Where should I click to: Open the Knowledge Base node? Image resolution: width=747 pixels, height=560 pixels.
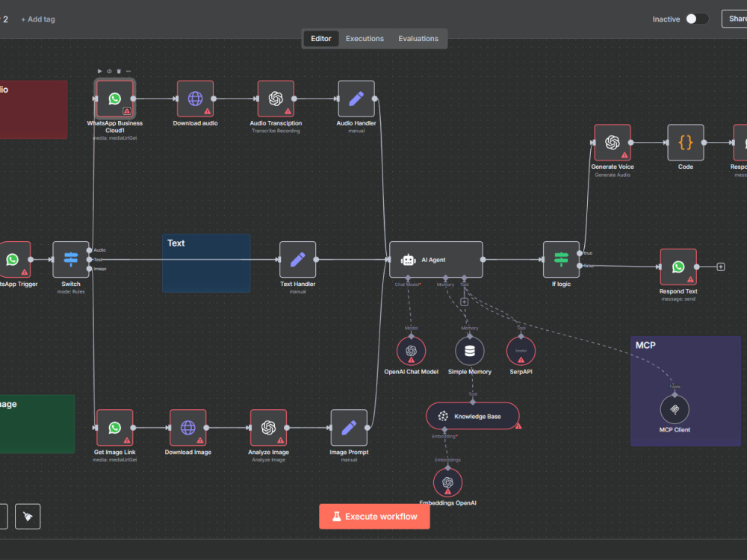(x=473, y=416)
